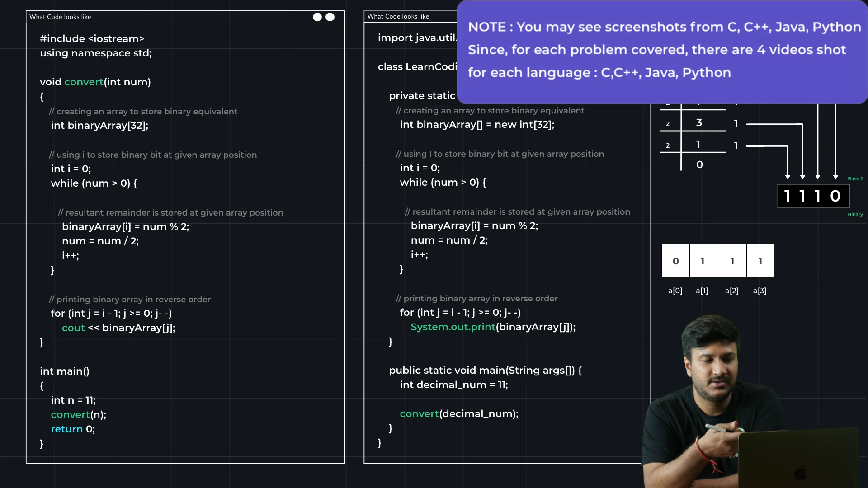Click the second white circle in left window header
Screen dimensions: 868x488
point(330,17)
